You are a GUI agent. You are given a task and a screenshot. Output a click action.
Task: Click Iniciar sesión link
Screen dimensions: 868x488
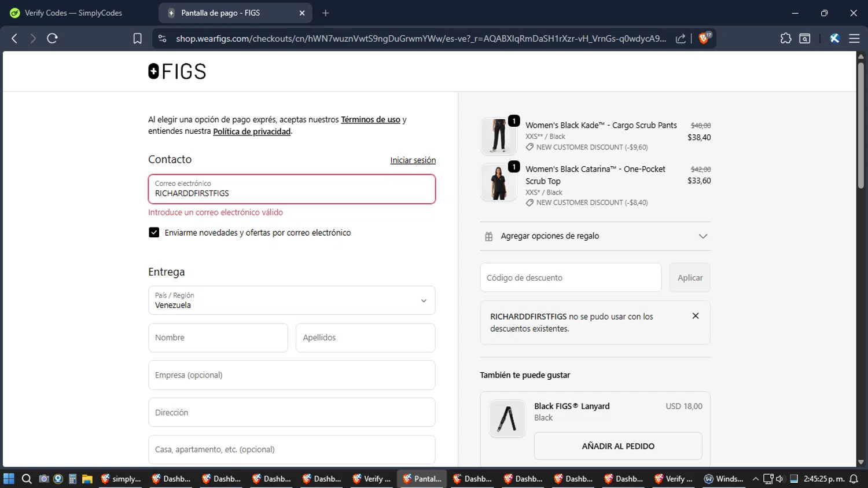coord(413,160)
